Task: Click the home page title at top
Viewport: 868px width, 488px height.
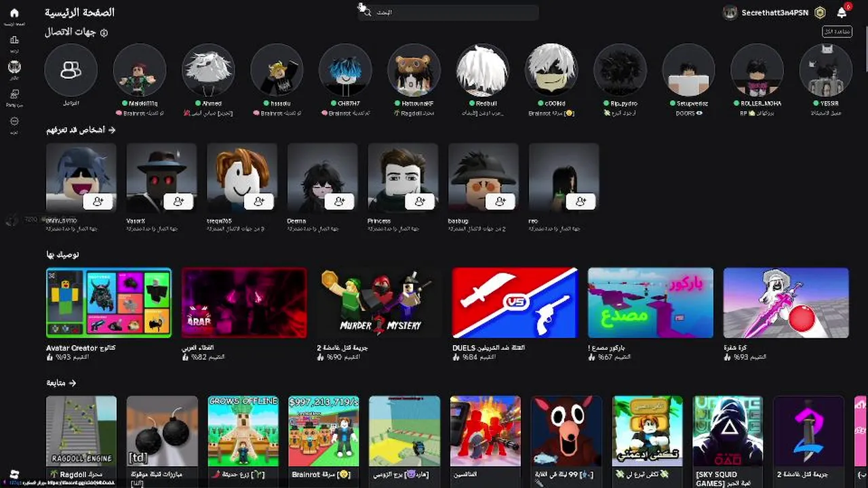Action: click(x=79, y=12)
